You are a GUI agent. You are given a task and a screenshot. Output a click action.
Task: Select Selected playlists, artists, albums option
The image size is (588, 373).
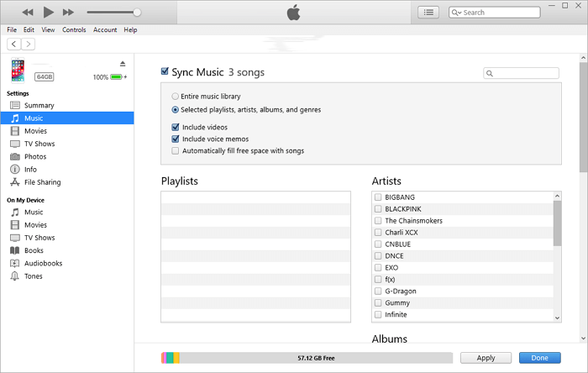click(x=175, y=110)
